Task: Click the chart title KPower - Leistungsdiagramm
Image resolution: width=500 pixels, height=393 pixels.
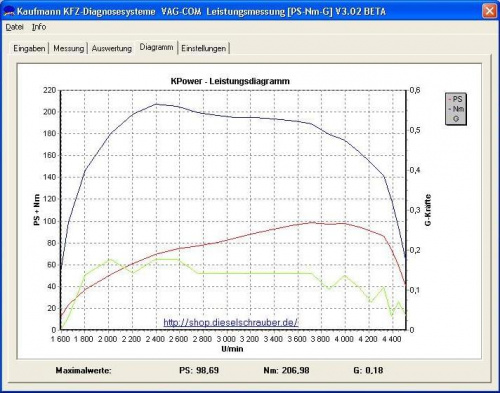Action: tap(230, 81)
